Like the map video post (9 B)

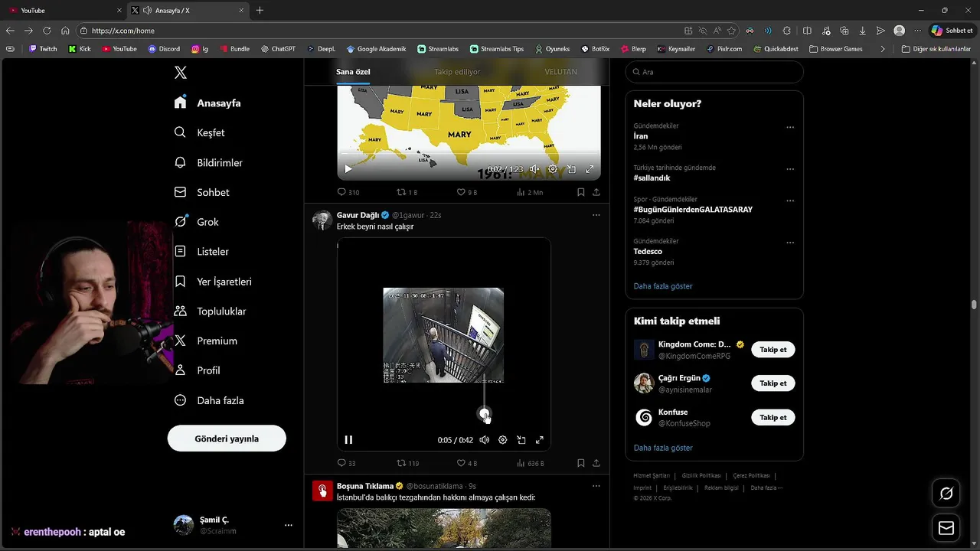pos(467,192)
